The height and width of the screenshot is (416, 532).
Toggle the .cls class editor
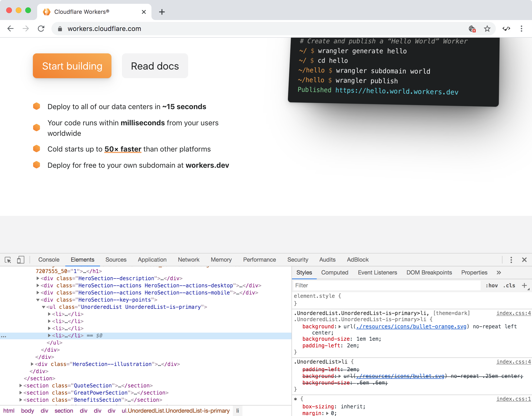[x=509, y=285]
